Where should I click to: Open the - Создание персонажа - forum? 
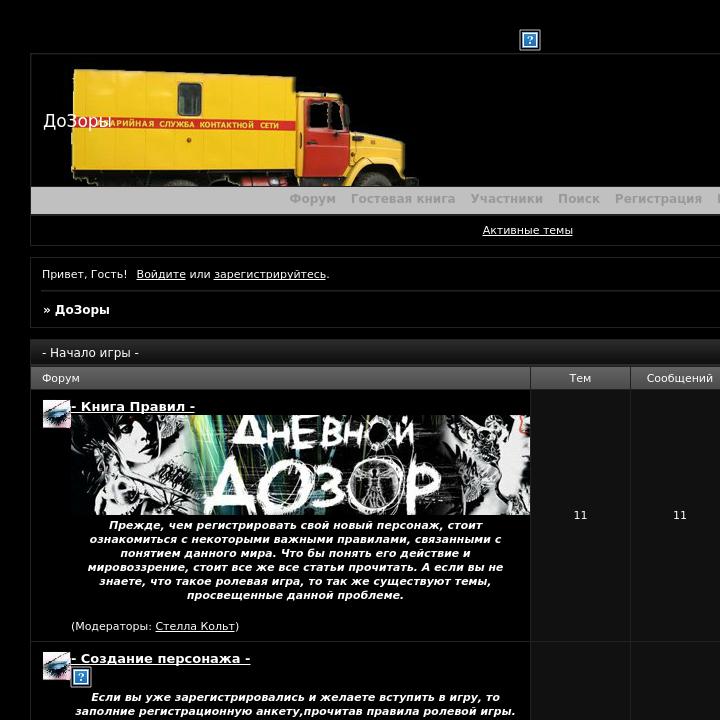[161, 658]
